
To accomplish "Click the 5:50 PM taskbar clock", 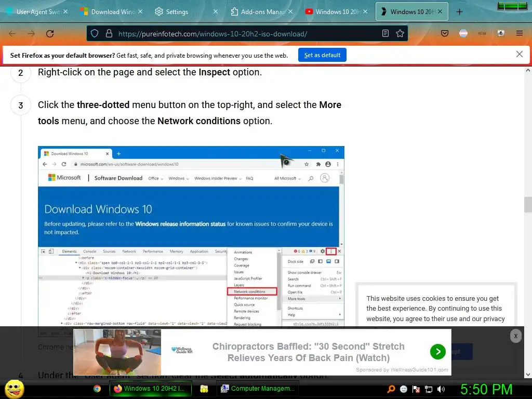I will (x=486, y=389).
